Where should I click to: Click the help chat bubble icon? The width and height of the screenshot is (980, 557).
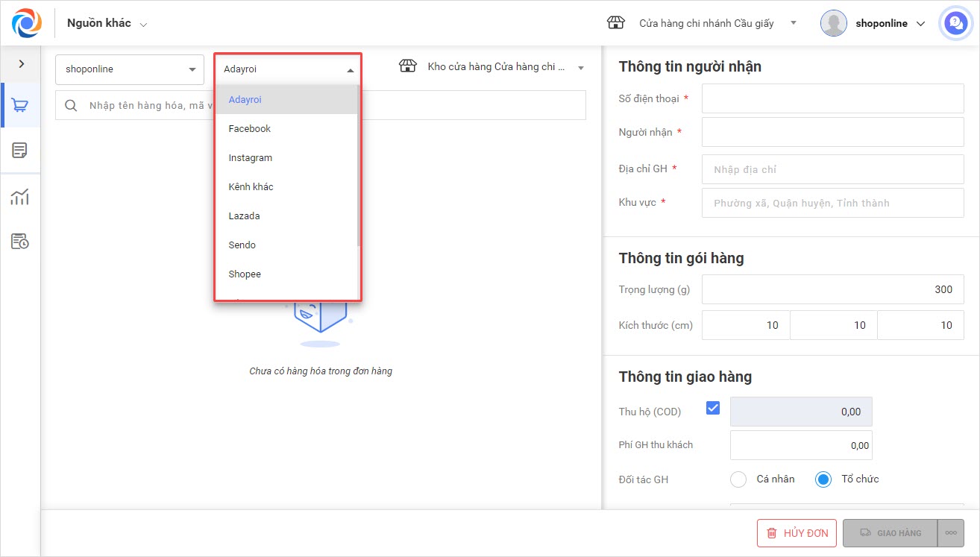coord(955,23)
